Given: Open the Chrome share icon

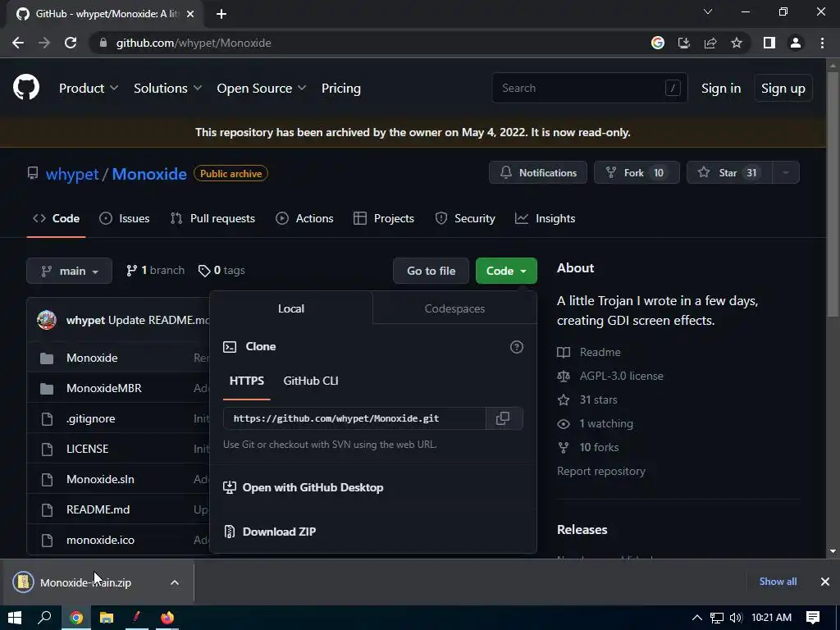Looking at the screenshot, I should coord(710,43).
